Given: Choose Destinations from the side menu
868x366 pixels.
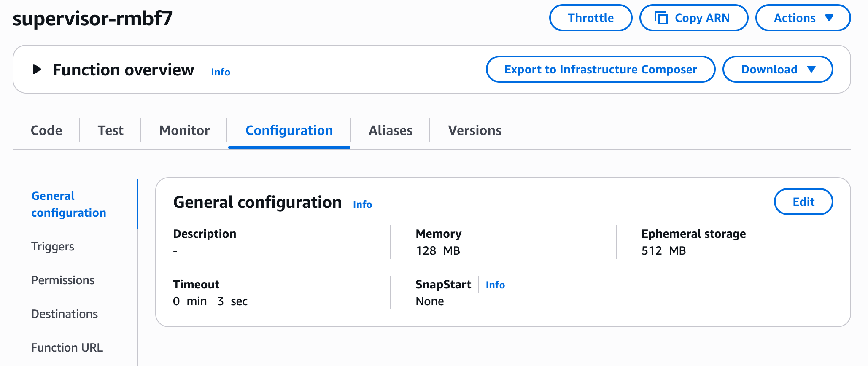Looking at the screenshot, I should tap(65, 314).
